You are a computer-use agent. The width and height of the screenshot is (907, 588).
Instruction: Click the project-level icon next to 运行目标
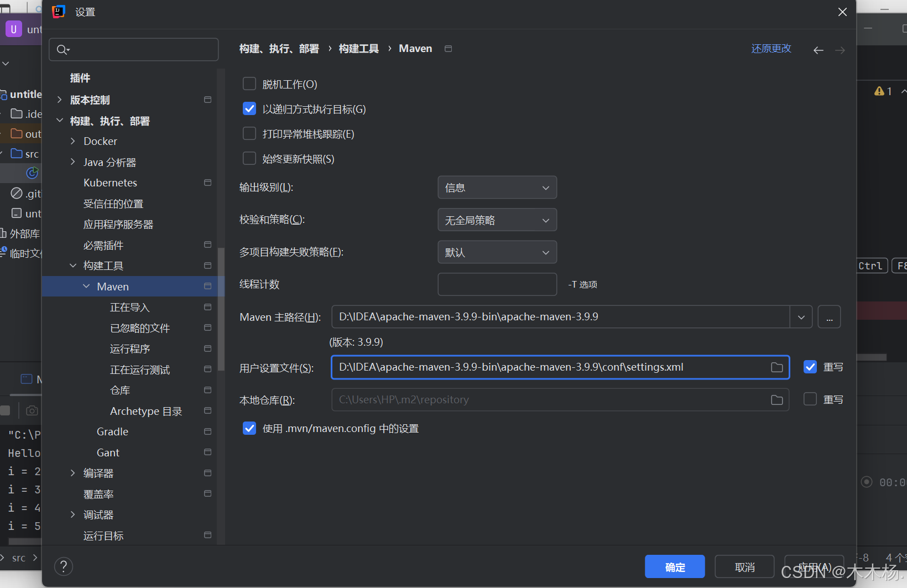coord(208,535)
